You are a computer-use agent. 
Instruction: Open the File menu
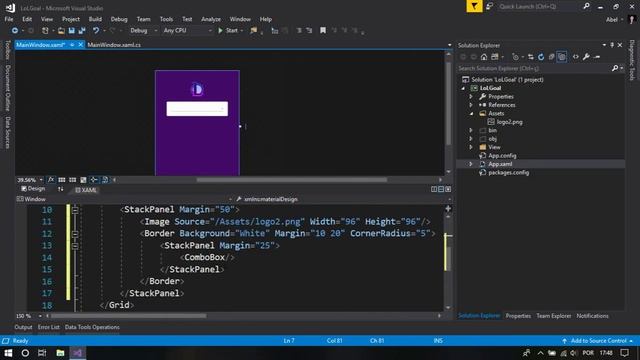pyautogui.click(x=9, y=19)
